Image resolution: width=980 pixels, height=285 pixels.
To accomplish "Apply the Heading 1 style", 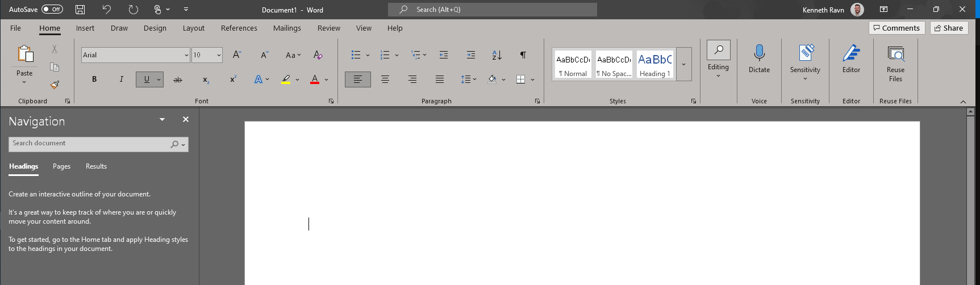I will (655, 64).
